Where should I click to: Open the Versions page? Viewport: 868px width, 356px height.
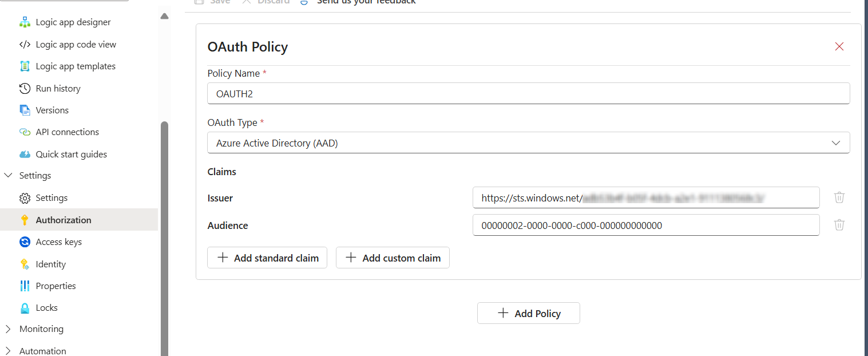point(52,110)
